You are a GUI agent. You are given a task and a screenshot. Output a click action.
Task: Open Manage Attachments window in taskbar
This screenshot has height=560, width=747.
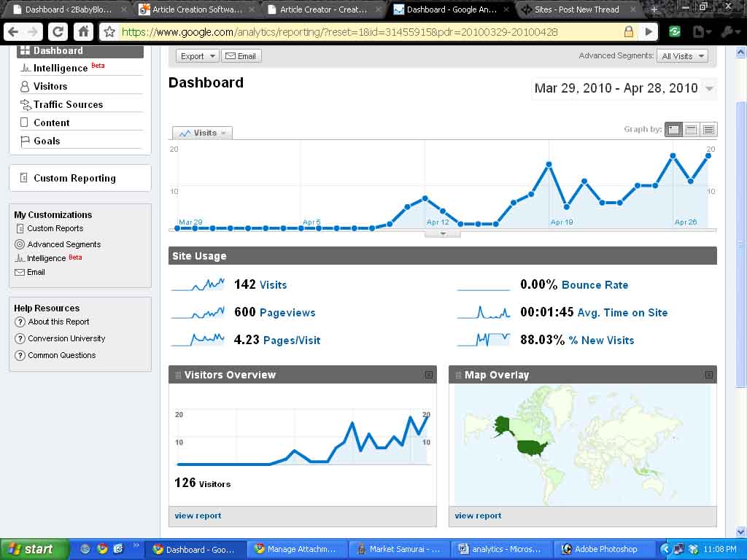tap(297, 549)
